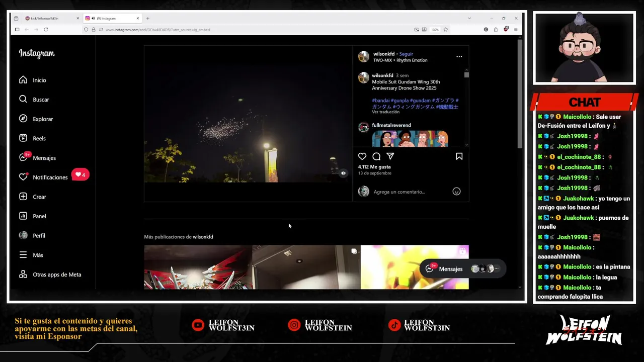Screen dimensions: 644x362
Task: Click the #bandai hashtag
Action: 381,101
